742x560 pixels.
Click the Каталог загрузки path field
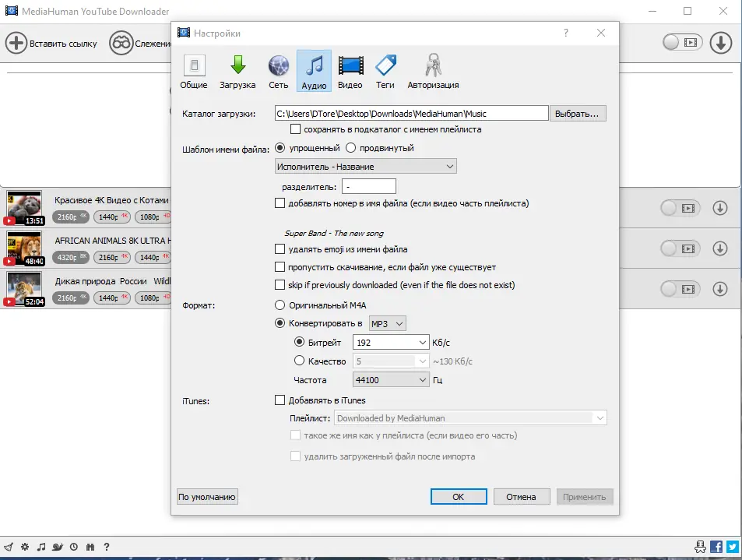coord(411,114)
